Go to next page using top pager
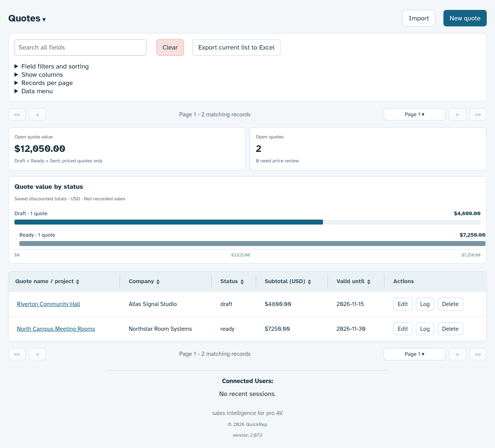 click(x=457, y=114)
